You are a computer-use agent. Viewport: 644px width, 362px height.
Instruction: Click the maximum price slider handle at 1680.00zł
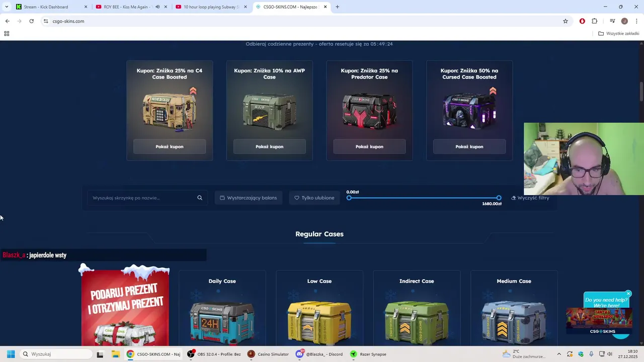point(499,198)
